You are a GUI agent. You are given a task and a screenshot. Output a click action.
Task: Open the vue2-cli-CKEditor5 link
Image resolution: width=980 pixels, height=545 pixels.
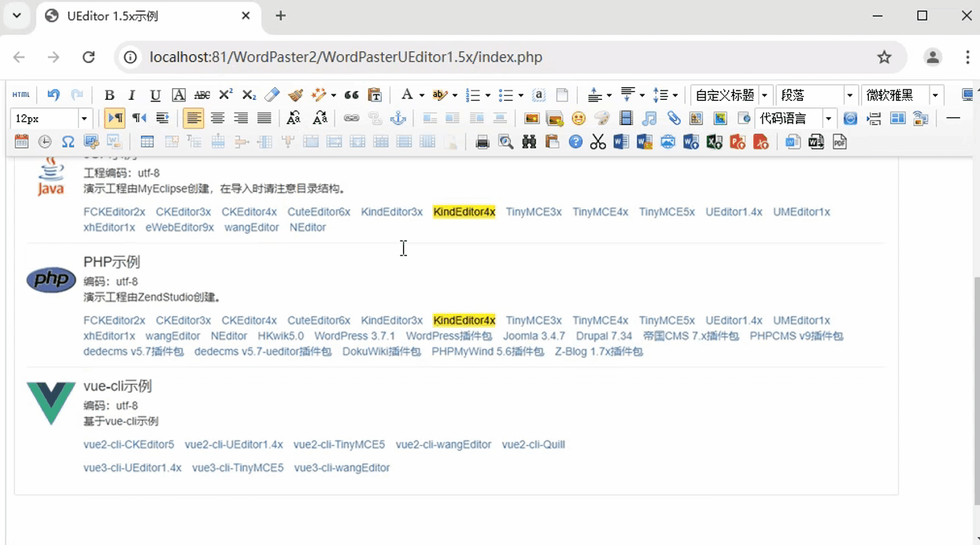tap(129, 444)
